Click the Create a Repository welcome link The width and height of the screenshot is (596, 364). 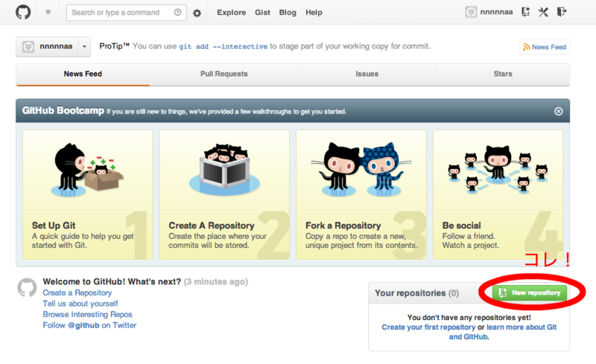click(x=77, y=293)
